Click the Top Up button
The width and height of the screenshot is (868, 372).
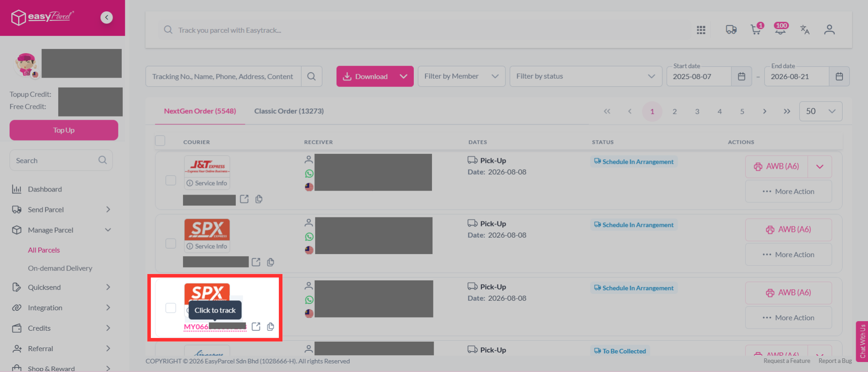click(x=64, y=130)
